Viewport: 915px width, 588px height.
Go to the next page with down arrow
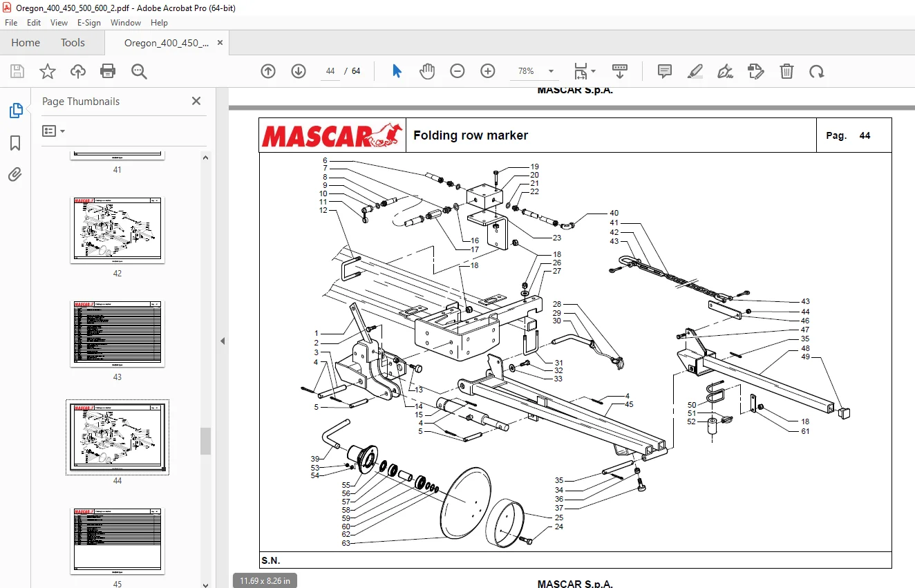tap(299, 71)
